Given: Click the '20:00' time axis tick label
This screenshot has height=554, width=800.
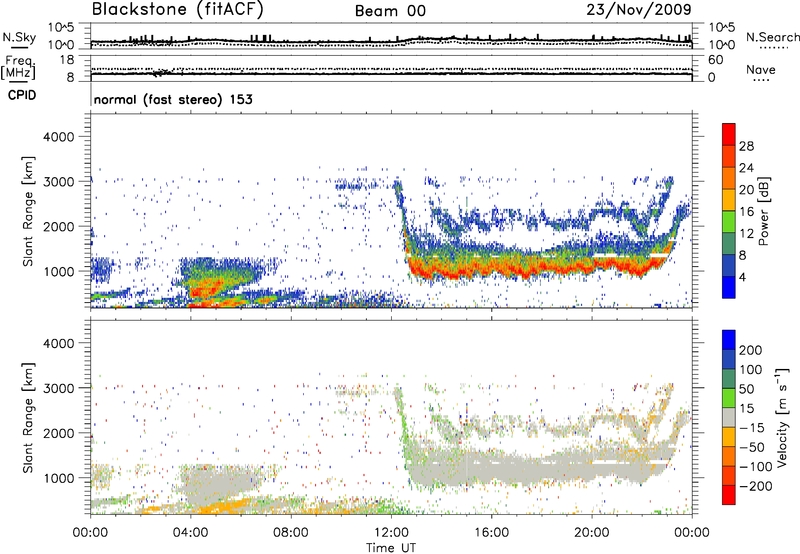Looking at the screenshot, I should (x=591, y=533).
